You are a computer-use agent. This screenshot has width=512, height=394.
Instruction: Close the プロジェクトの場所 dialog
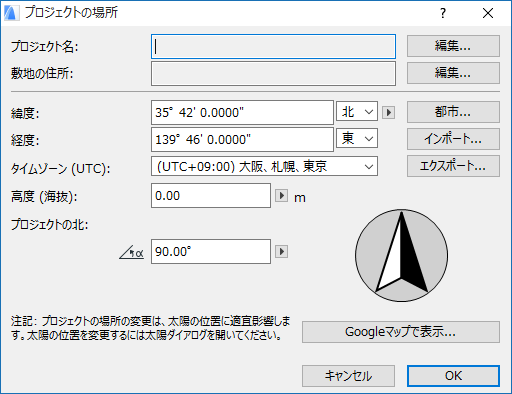click(x=488, y=13)
